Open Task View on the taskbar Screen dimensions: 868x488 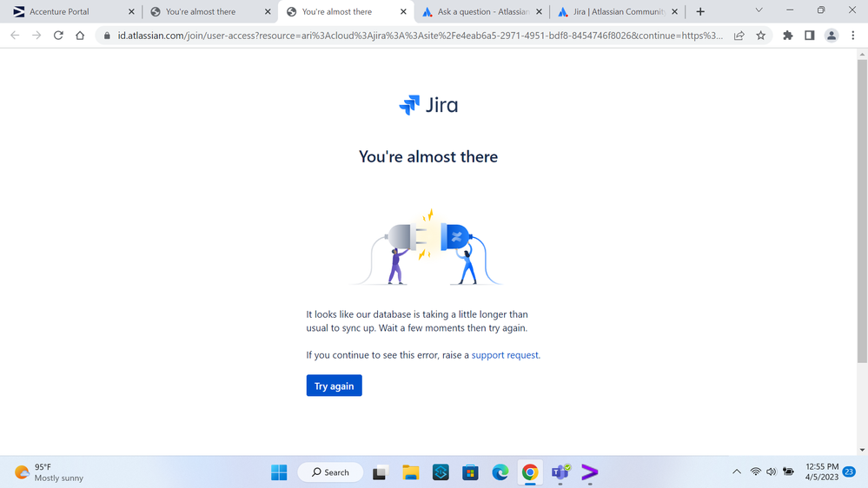pos(379,472)
